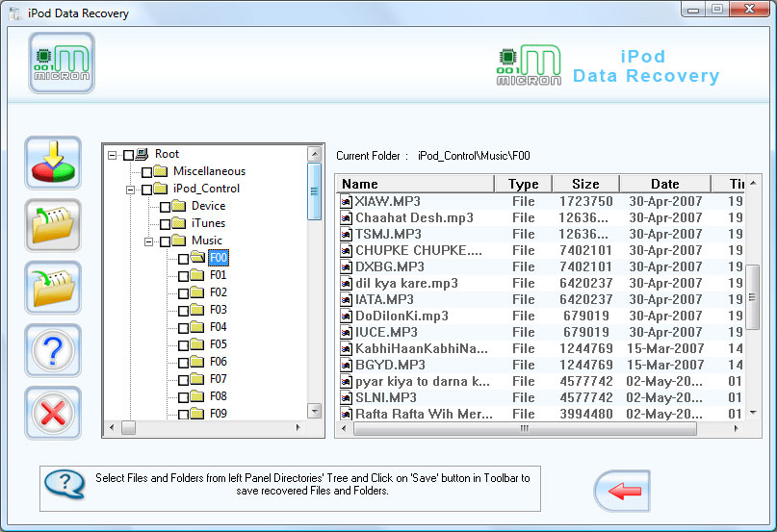Click tree panel scroll up arrow
The image size is (777, 532).
pos(314,154)
